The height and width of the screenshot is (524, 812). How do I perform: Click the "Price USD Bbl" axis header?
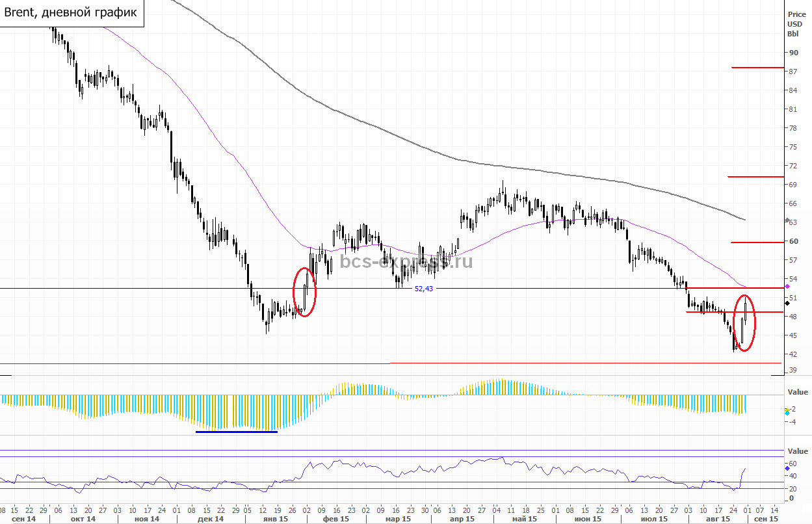coord(796,23)
